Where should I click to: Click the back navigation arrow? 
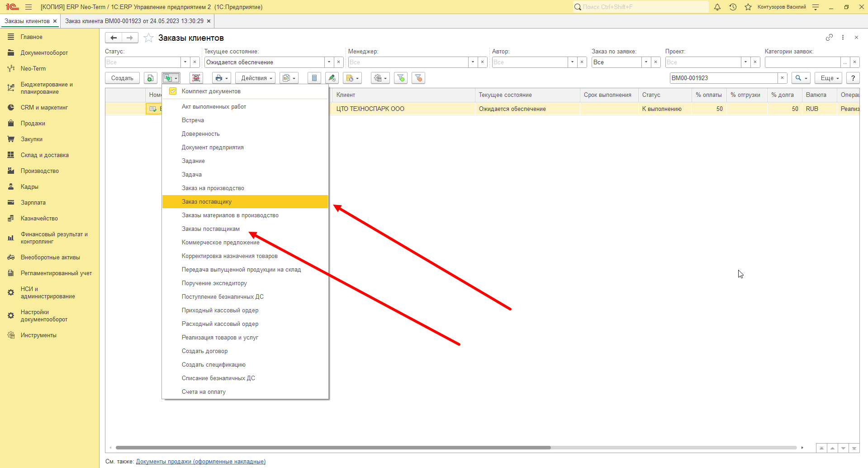[x=114, y=38]
